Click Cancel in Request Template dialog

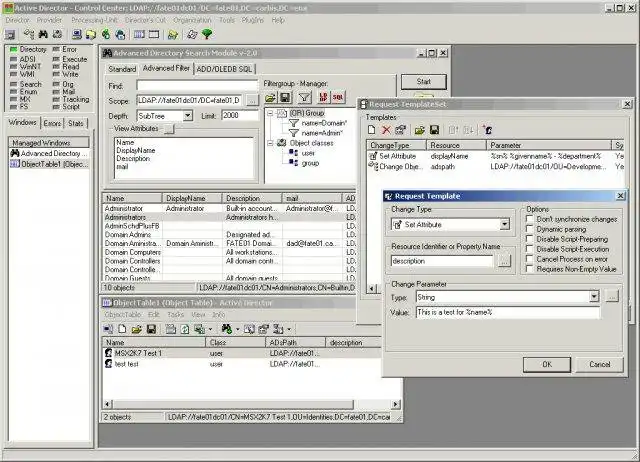[x=599, y=364]
